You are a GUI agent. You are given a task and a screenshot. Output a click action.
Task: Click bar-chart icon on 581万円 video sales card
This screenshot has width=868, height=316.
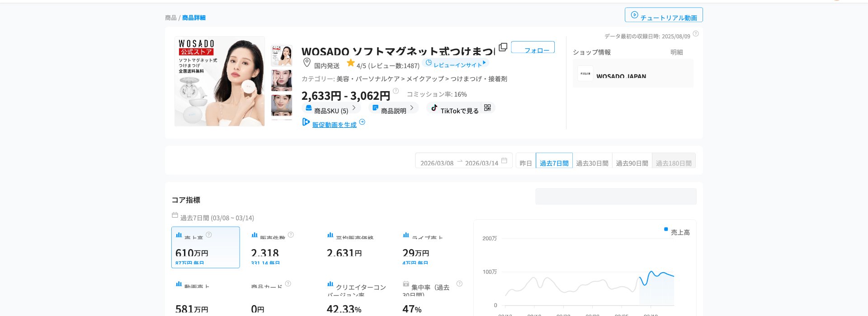tap(179, 284)
